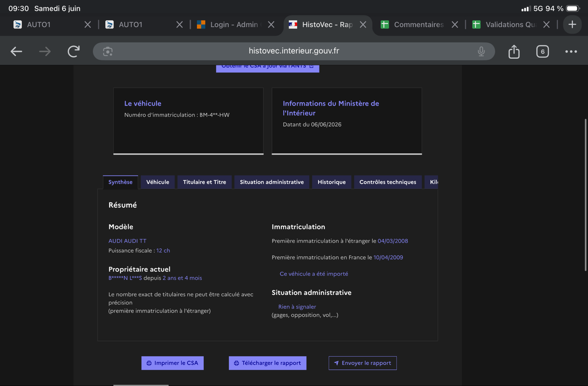Tap the camera search icon in address bar
This screenshot has height=386, width=588.
[x=108, y=51]
